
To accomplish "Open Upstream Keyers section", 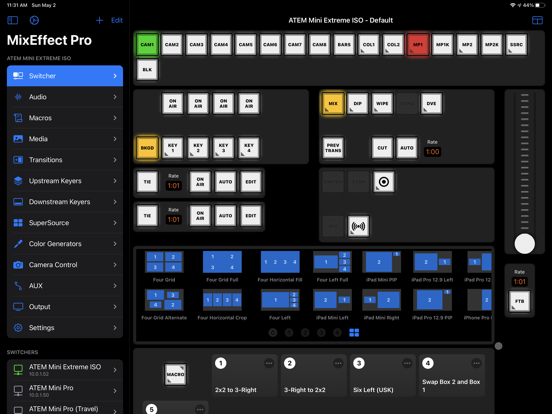I will coord(65,181).
